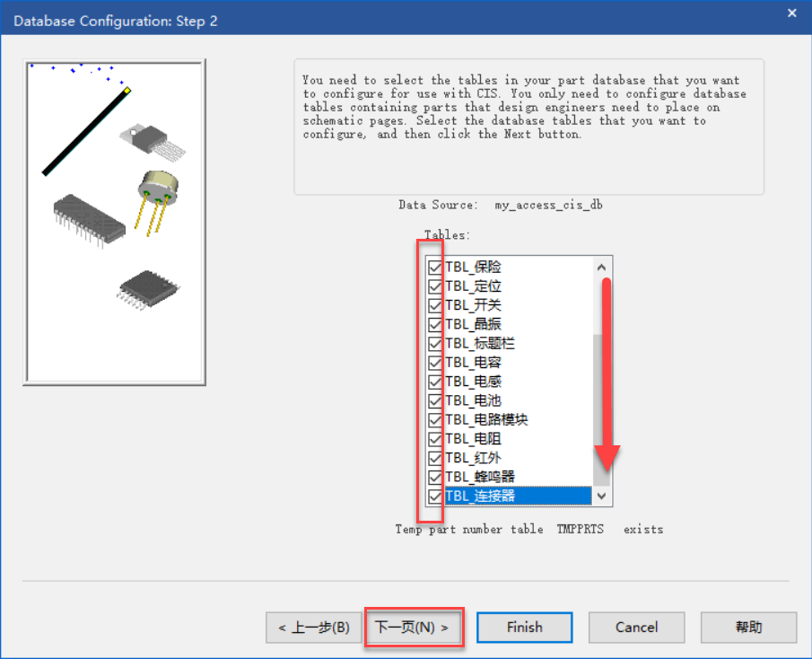This screenshot has height=659, width=812.
Task: Cancel the database configuration wizard
Action: pos(636,628)
